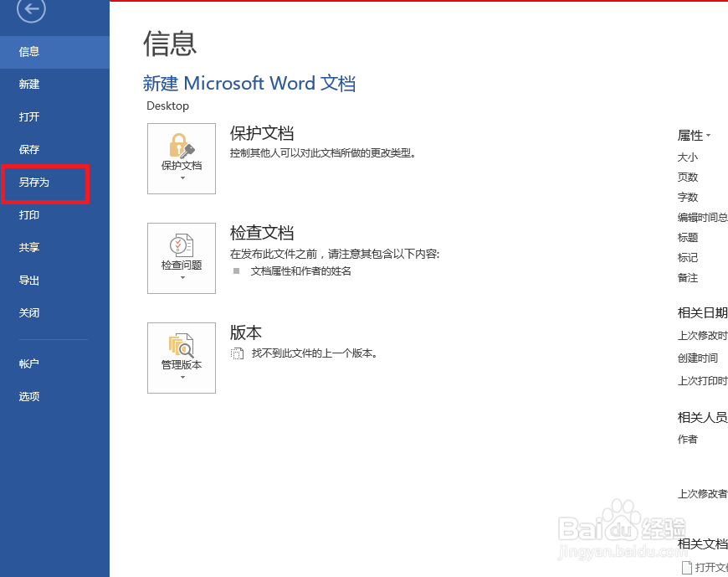728x577 pixels.
Task: Click the 页数 property label
Action: (x=688, y=177)
